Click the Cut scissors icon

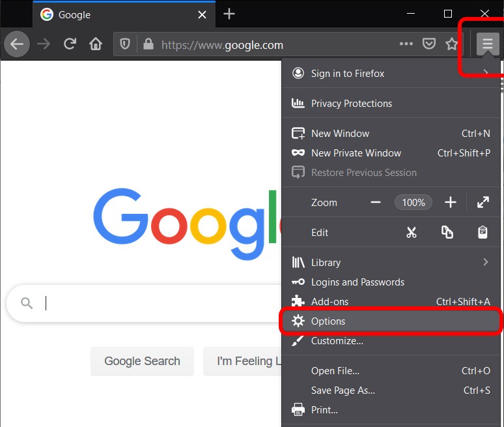[412, 232]
